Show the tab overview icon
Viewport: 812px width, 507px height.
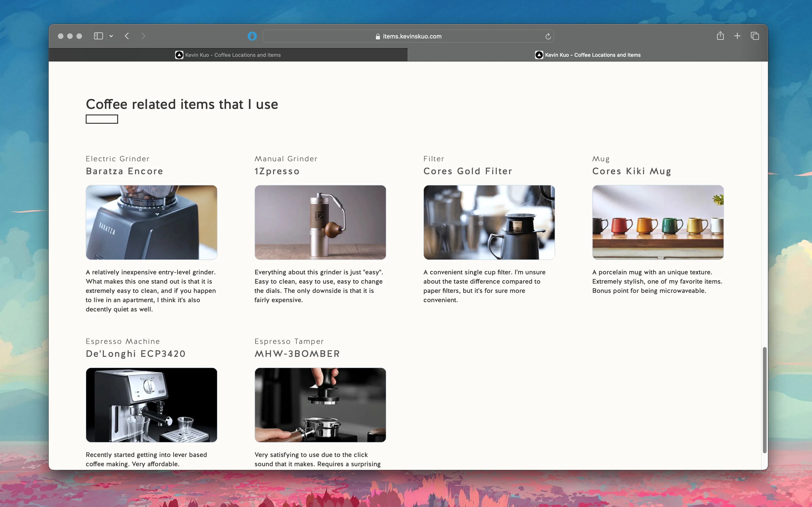point(755,36)
